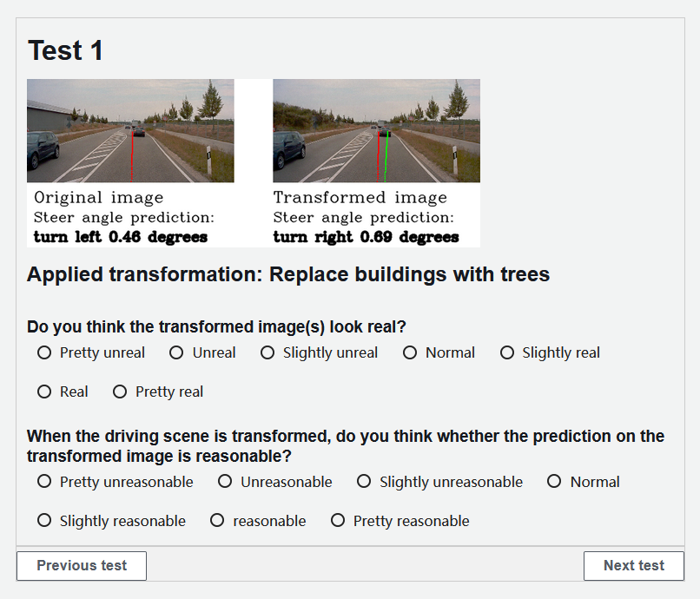This screenshot has height=599, width=700.
Task: Click the original driving scene image
Action: pos(130,131)
